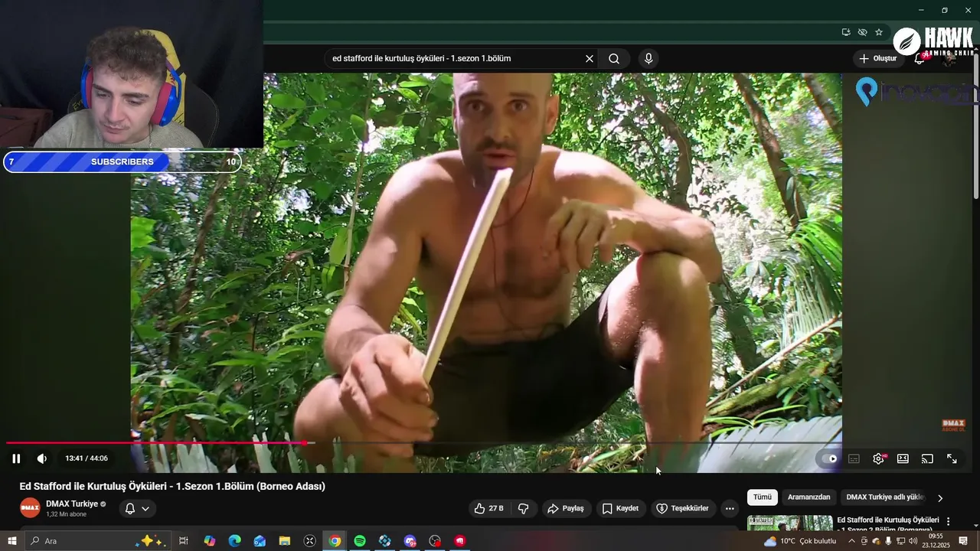This screenshot has height=551, width=980.
Task: Bookmark this page with star icon
Action: tap(879, 32)
